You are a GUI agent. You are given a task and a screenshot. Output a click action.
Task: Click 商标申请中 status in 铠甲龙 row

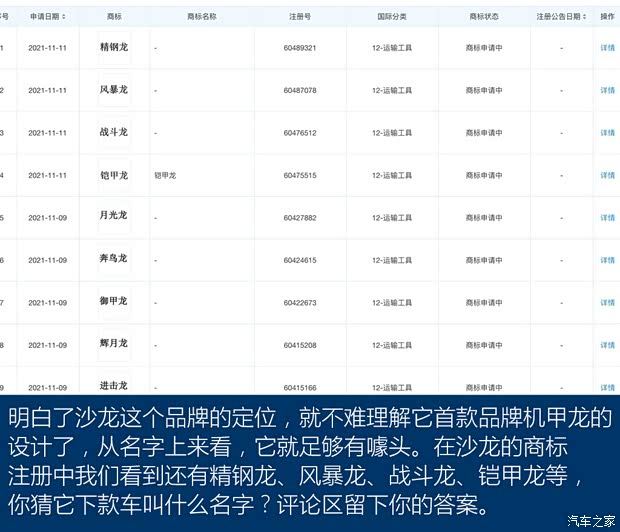pos(484,175)
